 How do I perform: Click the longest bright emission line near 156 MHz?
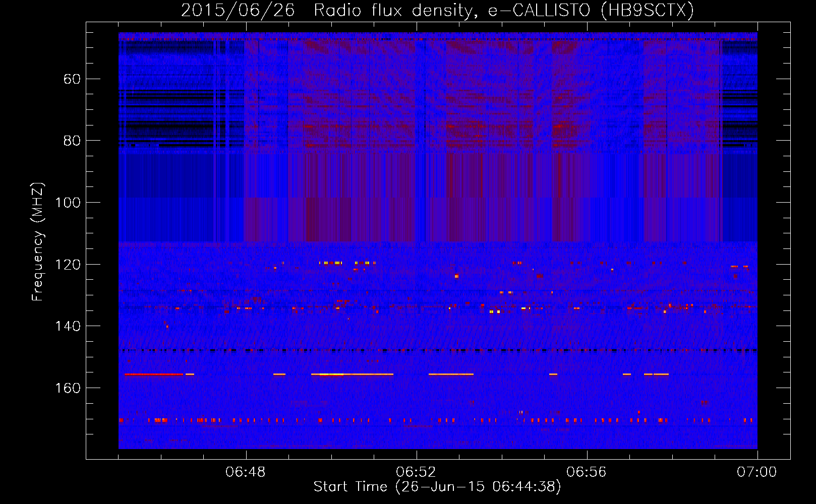(352, 374)
